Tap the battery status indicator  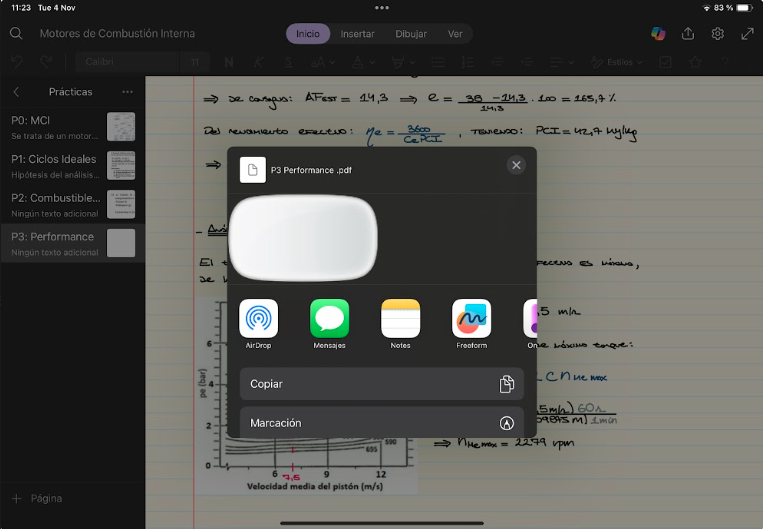745,8
